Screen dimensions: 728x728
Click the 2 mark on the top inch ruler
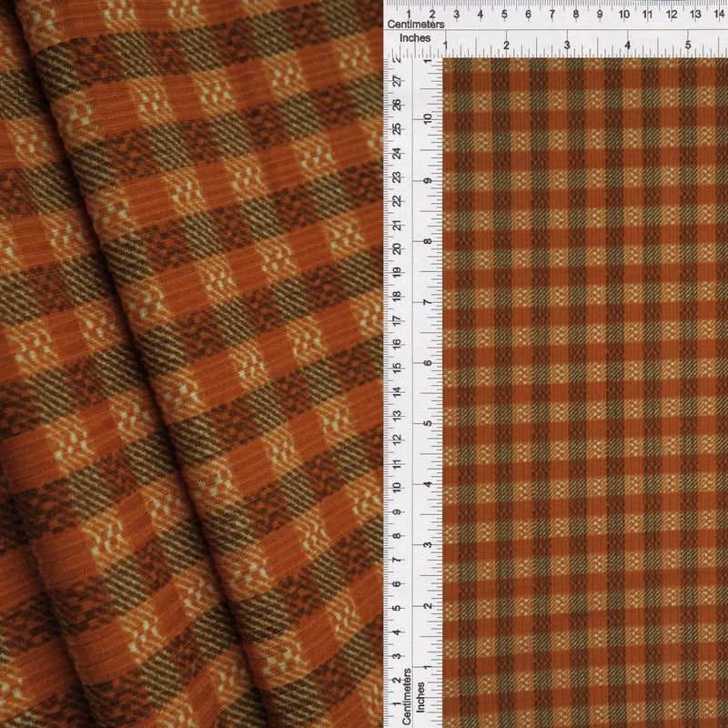pos(506,45)
